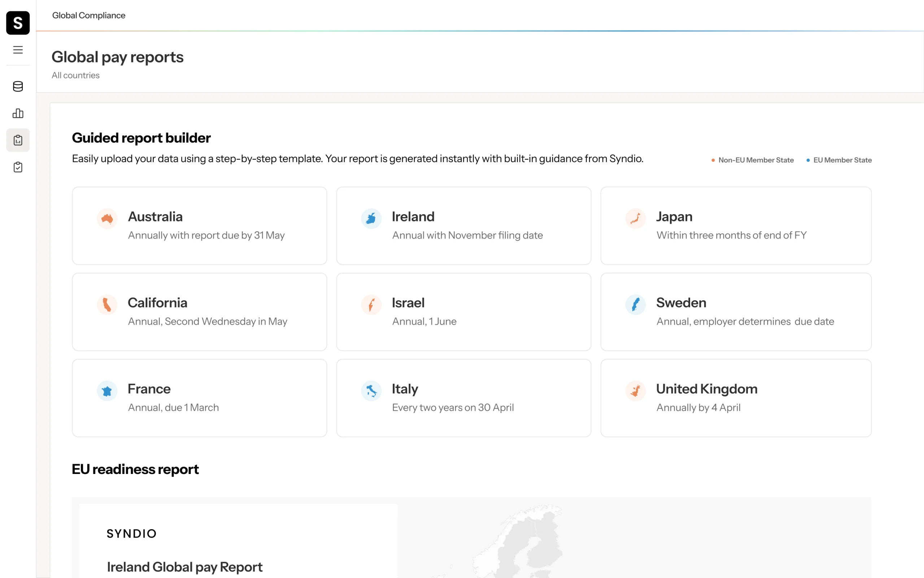Open the Ireland report card title
Screen dimensions: 924x578
click(x=414, y=217)
